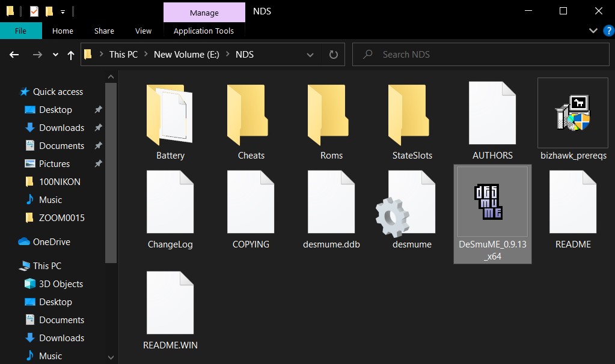Screen dimensions: 615x364
Task: Open recent locations dropdown arrow
Action: (55, 55)
